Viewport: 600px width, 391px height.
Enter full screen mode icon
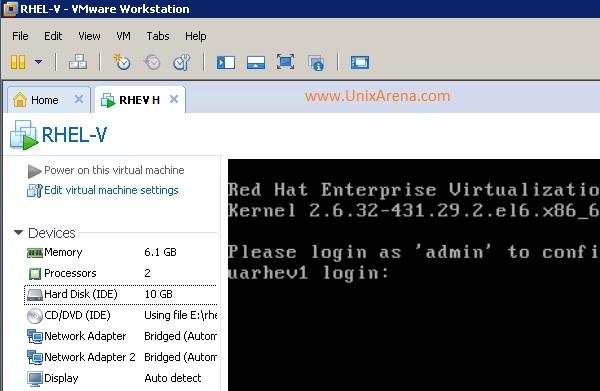coord(285,62)
